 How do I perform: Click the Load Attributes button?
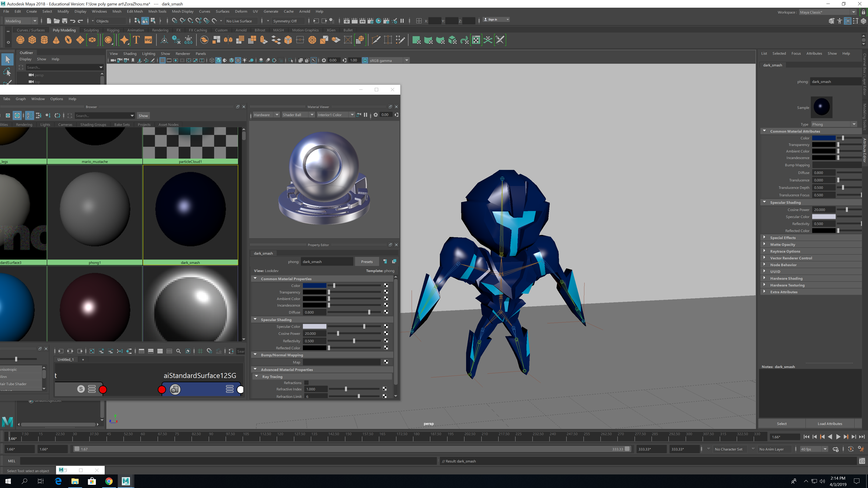tap(830, 424)
